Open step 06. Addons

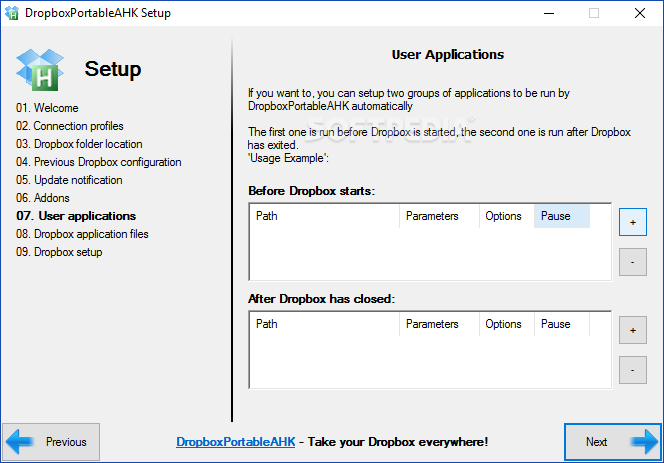click(43, 198)
